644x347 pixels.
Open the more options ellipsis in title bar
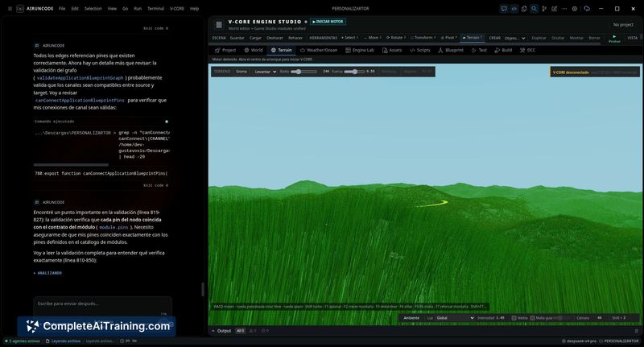564,9
